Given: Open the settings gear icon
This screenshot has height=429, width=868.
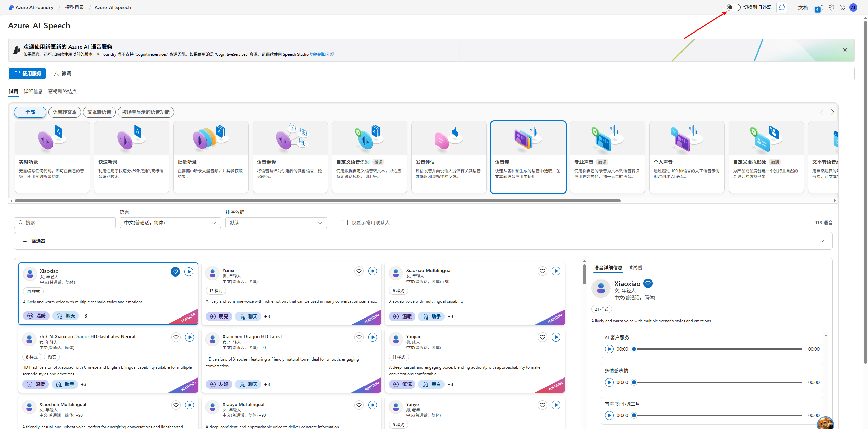Looking at the screenshot, I should [831, 7].
